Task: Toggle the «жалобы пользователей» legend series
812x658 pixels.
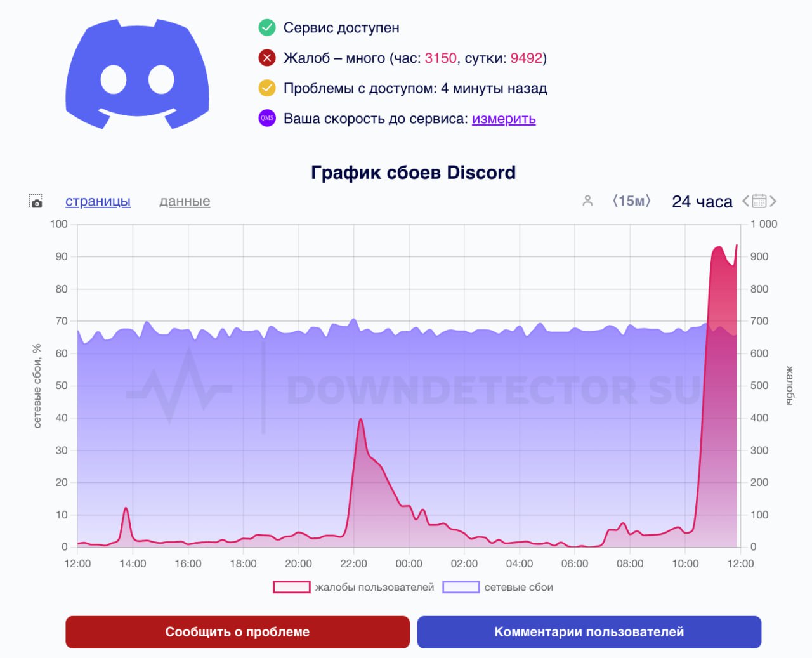Action: pos(354,588)
